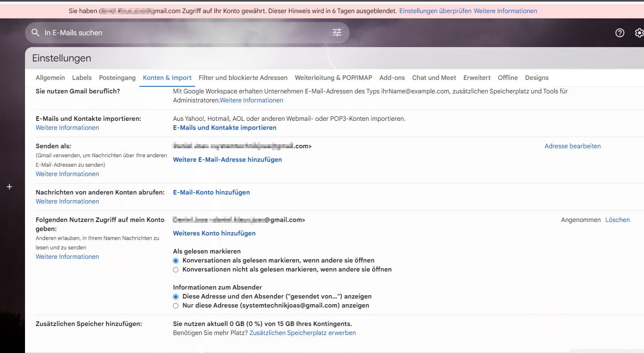Image resolution: width=644 pixels, height=353 pixels.
Task: Open search filter options icon
Action: click(337, 33)
